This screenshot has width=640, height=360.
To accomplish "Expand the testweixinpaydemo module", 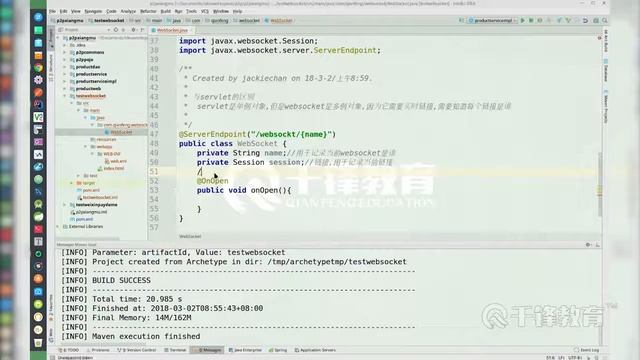I will (64, 205).
